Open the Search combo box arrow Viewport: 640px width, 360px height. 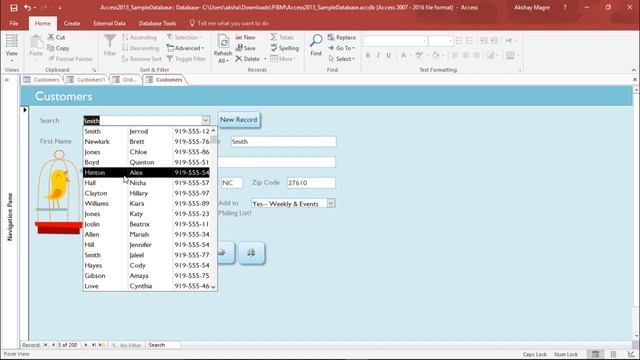[206, 120]
